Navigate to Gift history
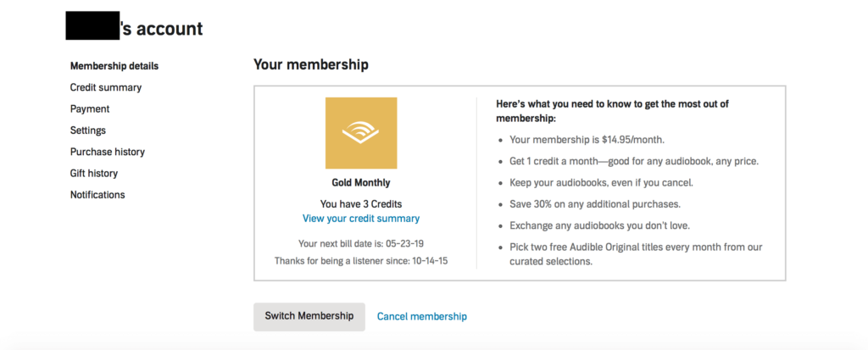 93,173
